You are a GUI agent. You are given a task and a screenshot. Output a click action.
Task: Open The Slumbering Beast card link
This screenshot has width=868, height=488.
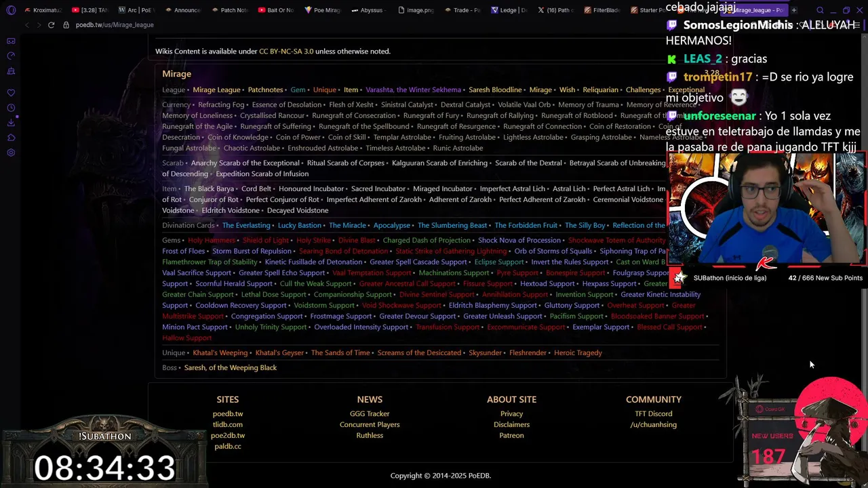point(452,226)
